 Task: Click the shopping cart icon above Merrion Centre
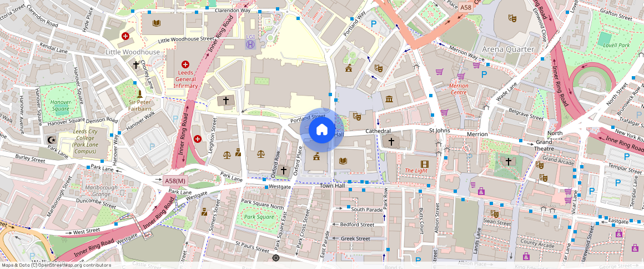pos(460,77)
